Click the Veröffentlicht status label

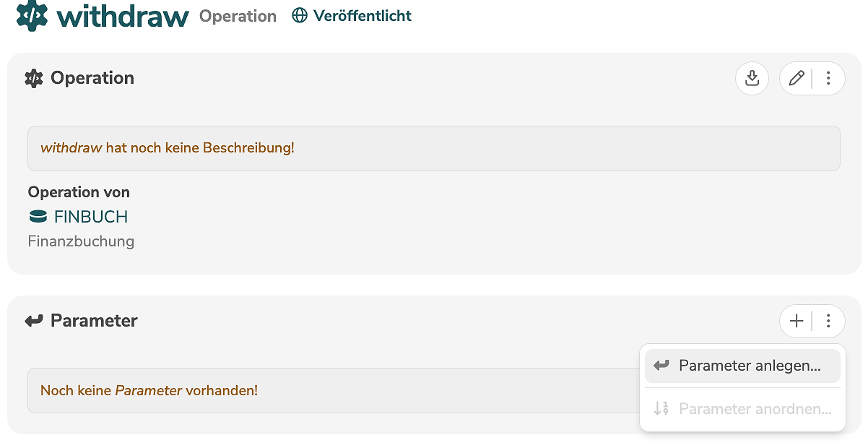[x=362, y=15]
